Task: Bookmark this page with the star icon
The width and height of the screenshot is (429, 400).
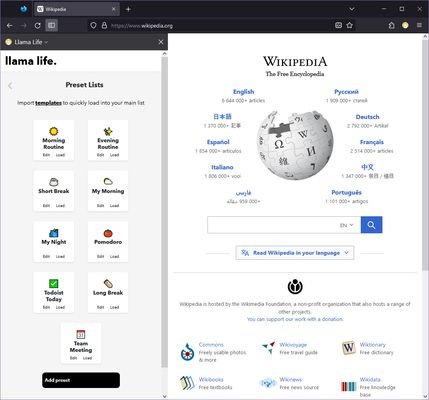Action: click(x=350, y=25)
